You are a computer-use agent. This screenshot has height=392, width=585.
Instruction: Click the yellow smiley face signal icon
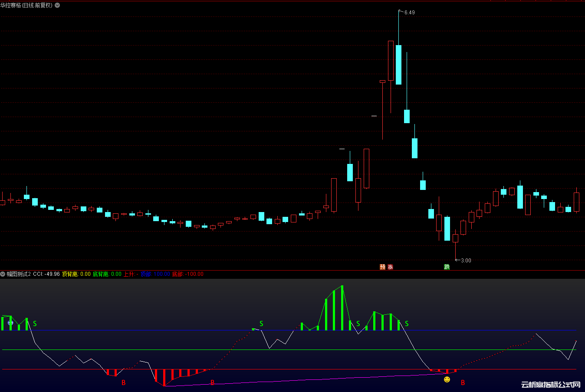point(447,379)
